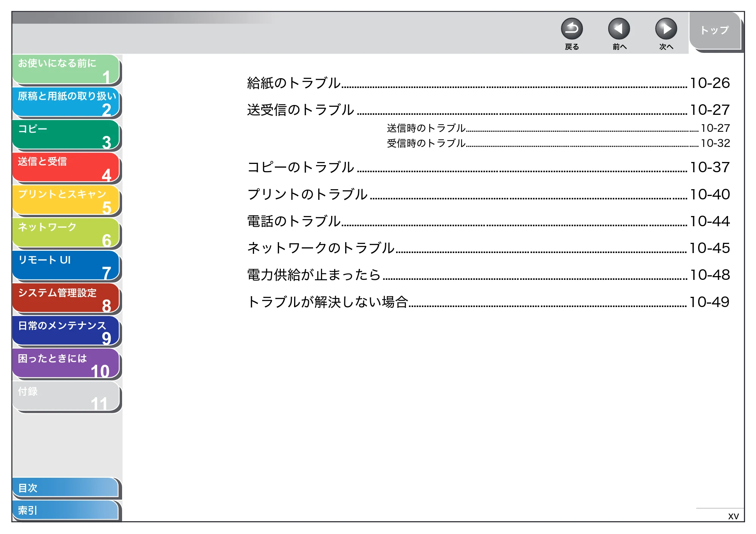Image resolution: width=756 pixels, height=534 pixels.
Task: Jump to chapter 3 コピー tab
Action: tap(66, 135)
